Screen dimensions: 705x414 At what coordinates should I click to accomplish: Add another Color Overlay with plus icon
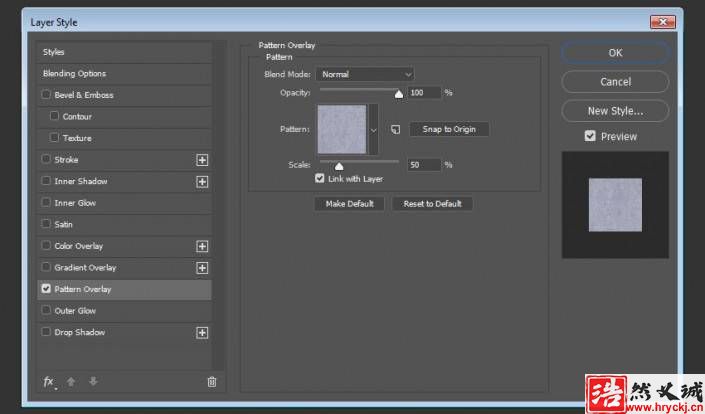(x=202, y=246)
